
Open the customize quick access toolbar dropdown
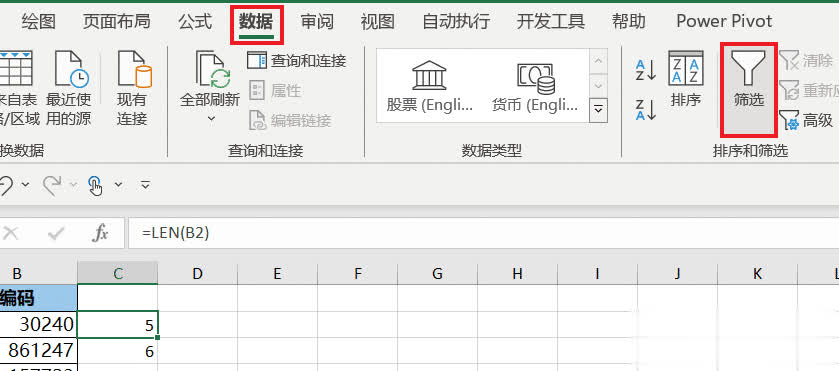point(145,185)
